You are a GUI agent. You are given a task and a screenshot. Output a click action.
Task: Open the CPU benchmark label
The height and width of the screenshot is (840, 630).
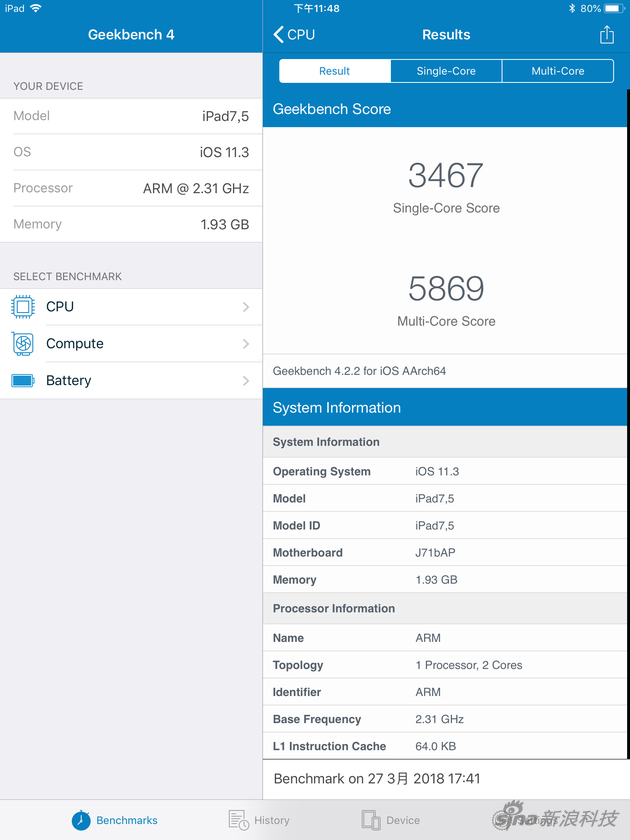coord(60,307)
